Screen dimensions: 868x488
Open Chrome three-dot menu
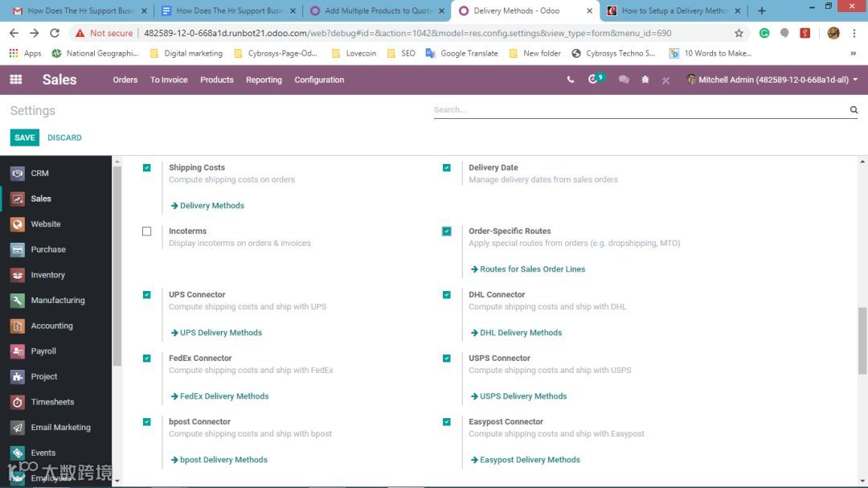tap(854, 33)
